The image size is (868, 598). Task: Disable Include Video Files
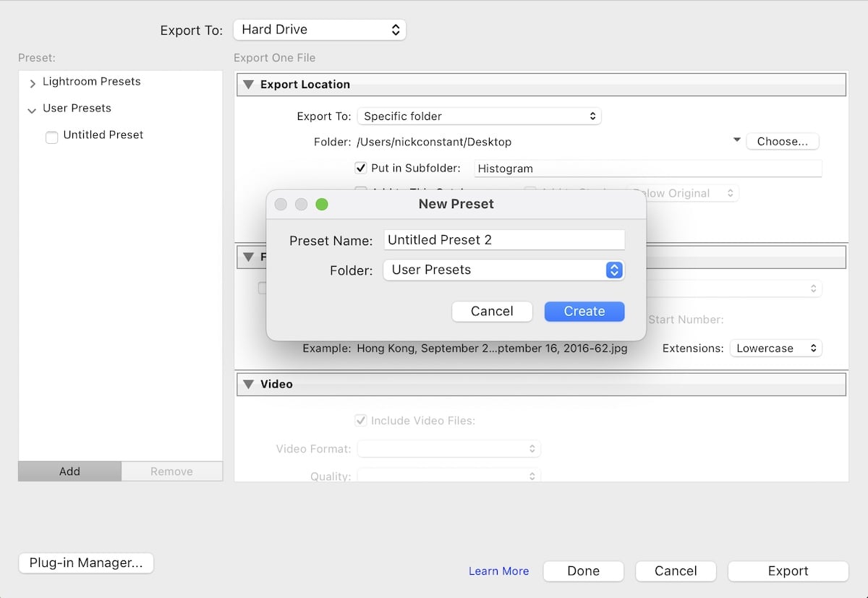point(359,420)
